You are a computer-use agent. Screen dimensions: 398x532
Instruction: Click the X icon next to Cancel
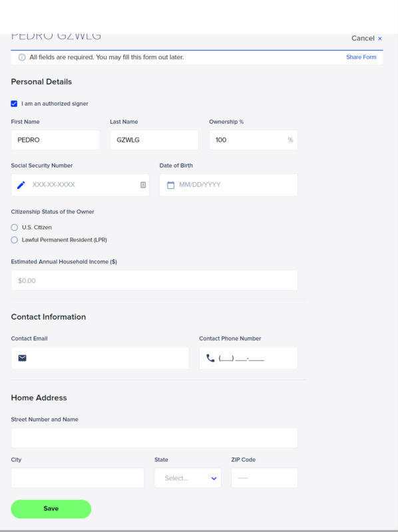click(x=380, y=39)
